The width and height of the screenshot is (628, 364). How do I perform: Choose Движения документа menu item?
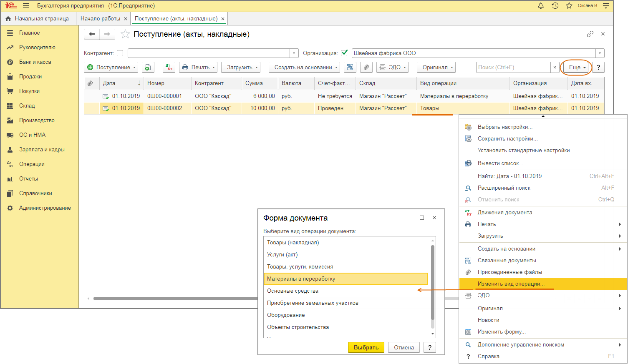coord(543,212)
